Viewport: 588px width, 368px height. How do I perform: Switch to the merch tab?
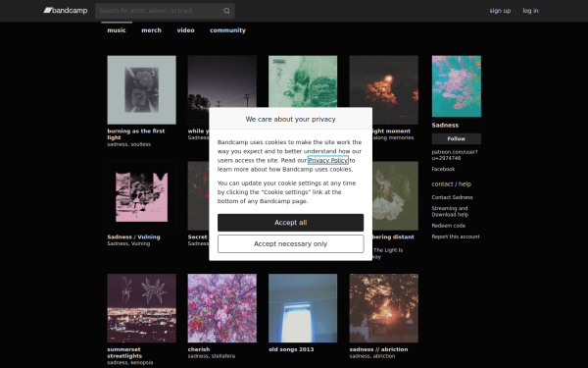151,30
